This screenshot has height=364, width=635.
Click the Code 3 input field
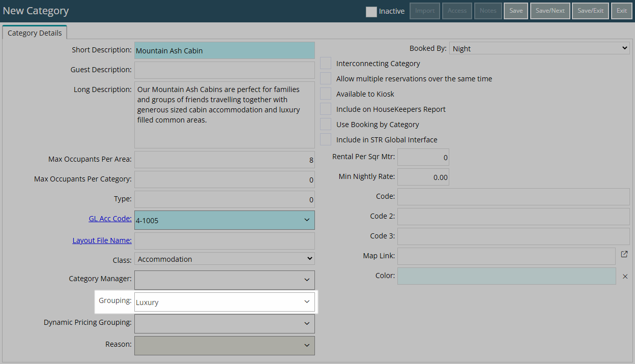(x=513, y=236)
